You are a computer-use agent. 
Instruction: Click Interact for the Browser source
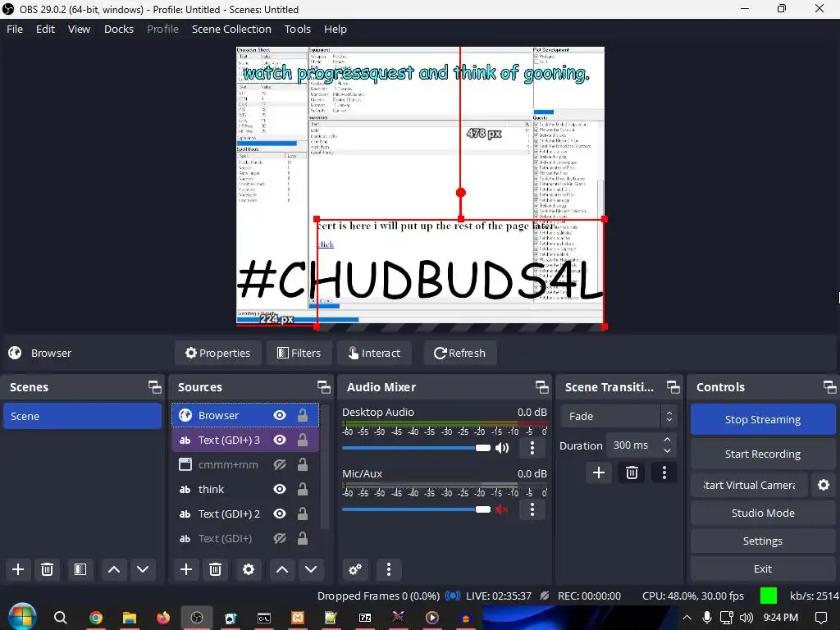(374, 353)
